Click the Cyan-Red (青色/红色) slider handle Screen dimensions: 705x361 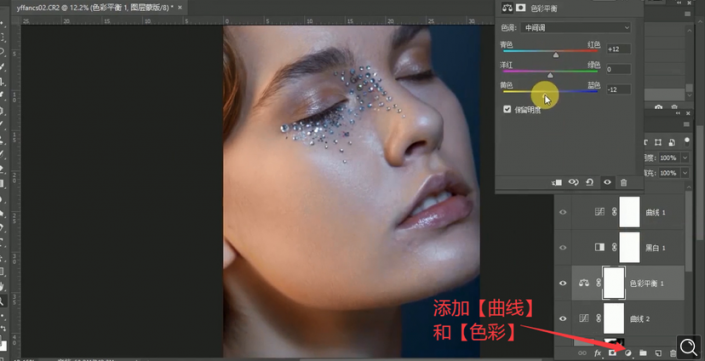tap(556, 55)
